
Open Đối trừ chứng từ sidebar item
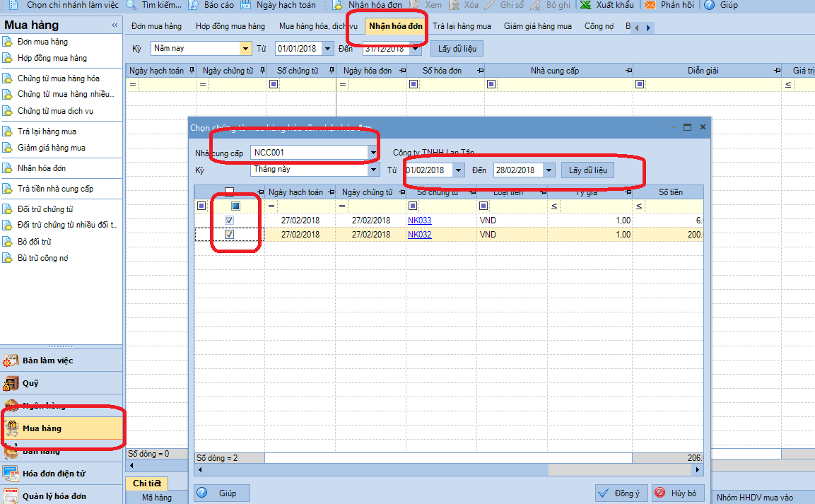45,209
